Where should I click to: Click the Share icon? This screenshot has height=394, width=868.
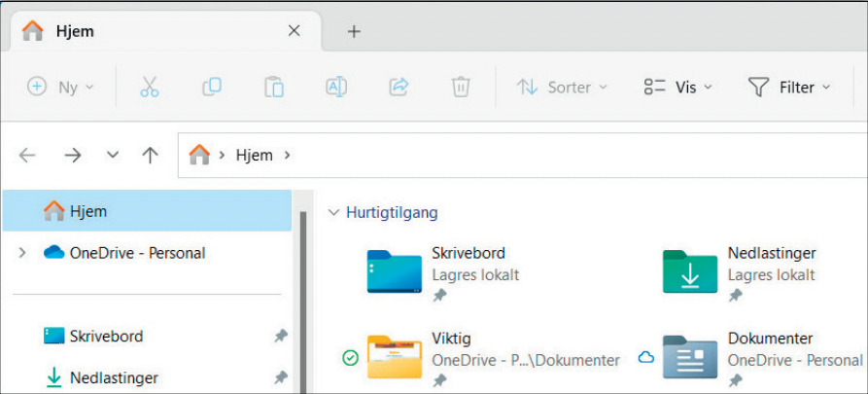coord(398,87)
